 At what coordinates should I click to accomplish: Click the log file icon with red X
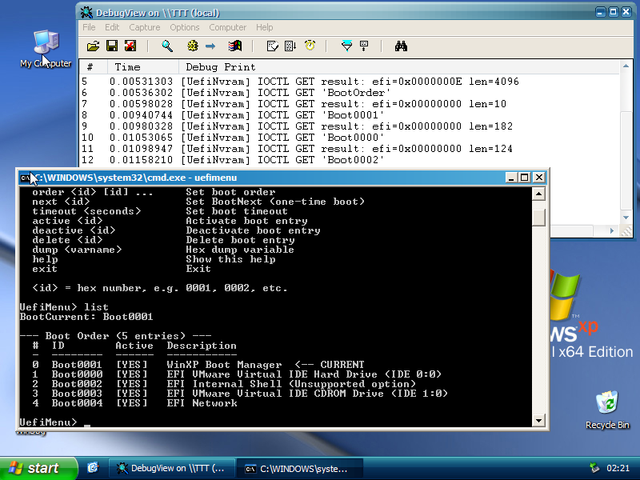coord(130,46)
